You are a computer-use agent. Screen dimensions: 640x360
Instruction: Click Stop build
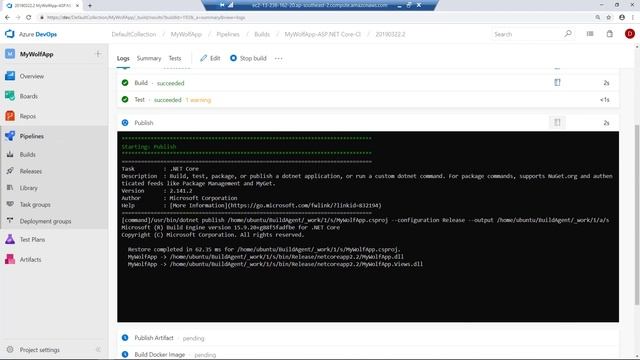248,58
